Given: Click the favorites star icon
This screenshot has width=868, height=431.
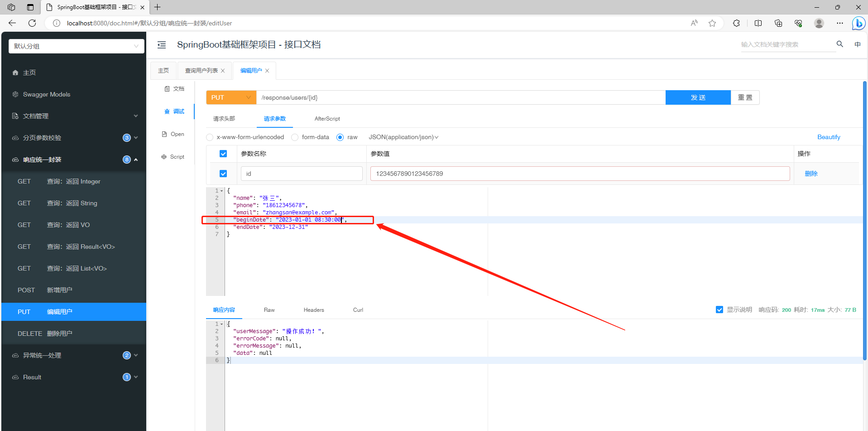Looking at the screenshot, I should tap(712, 23).
